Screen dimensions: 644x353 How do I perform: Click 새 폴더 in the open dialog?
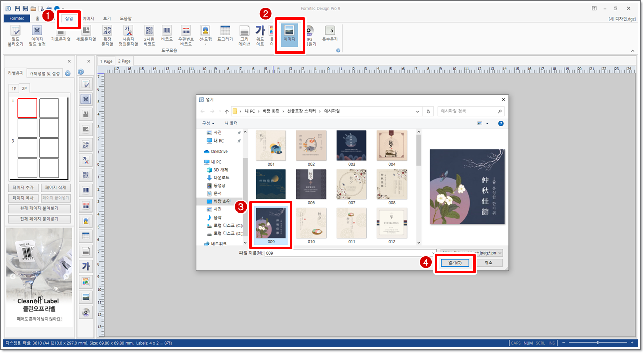point(231,123)
